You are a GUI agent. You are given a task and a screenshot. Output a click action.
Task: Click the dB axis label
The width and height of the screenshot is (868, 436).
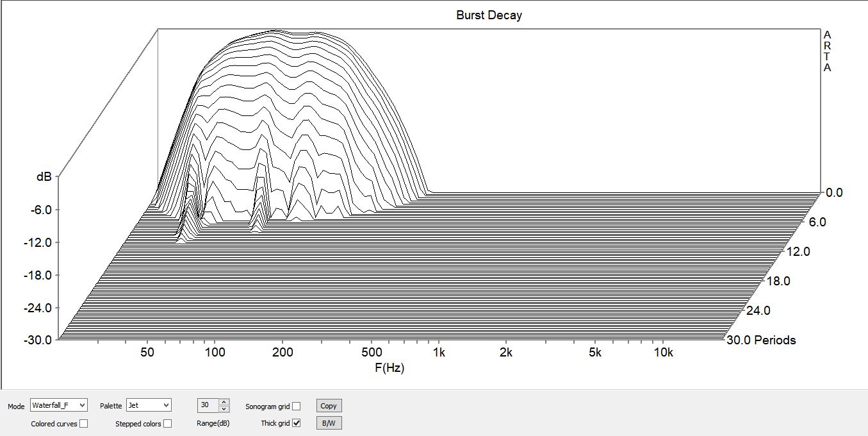point(43,177)
